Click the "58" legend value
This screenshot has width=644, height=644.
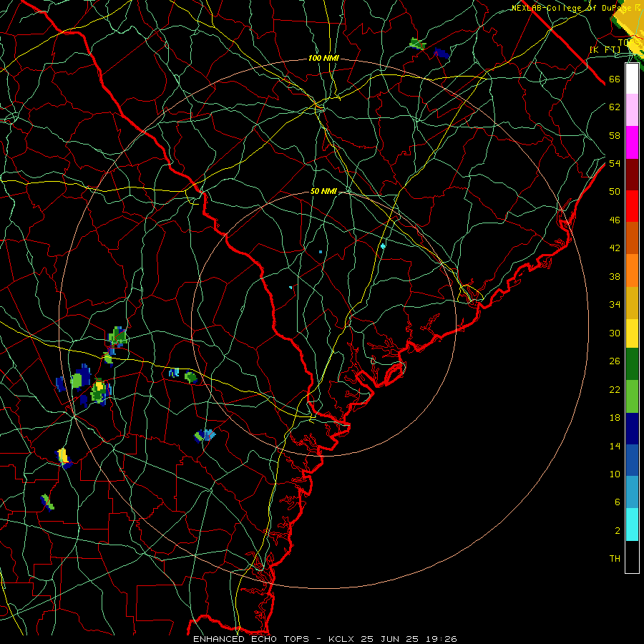point(615,135)
